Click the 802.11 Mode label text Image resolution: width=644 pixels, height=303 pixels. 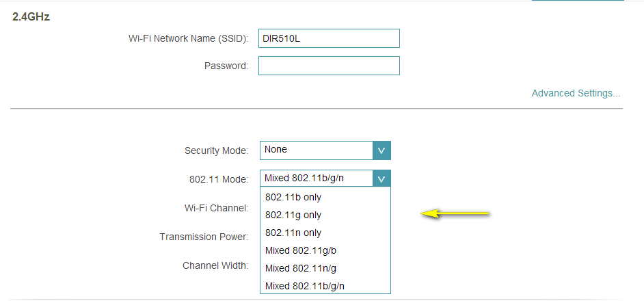point(219,179)
